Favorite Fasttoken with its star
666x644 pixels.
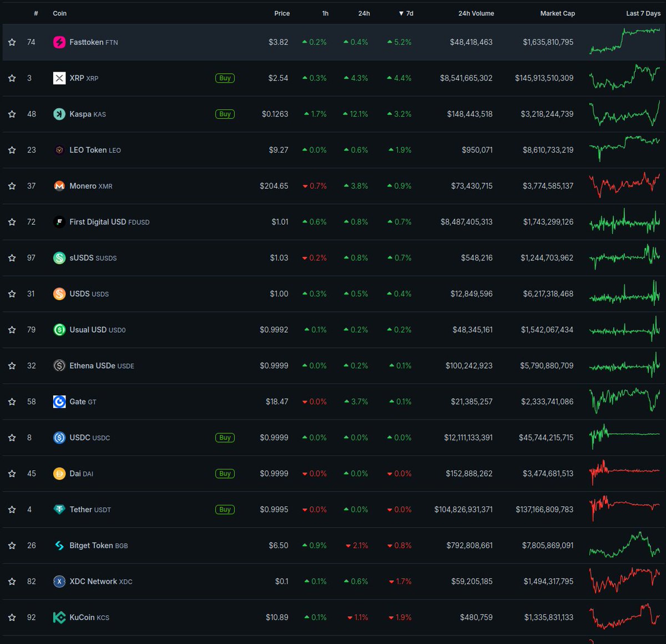(x=12, y=42)
